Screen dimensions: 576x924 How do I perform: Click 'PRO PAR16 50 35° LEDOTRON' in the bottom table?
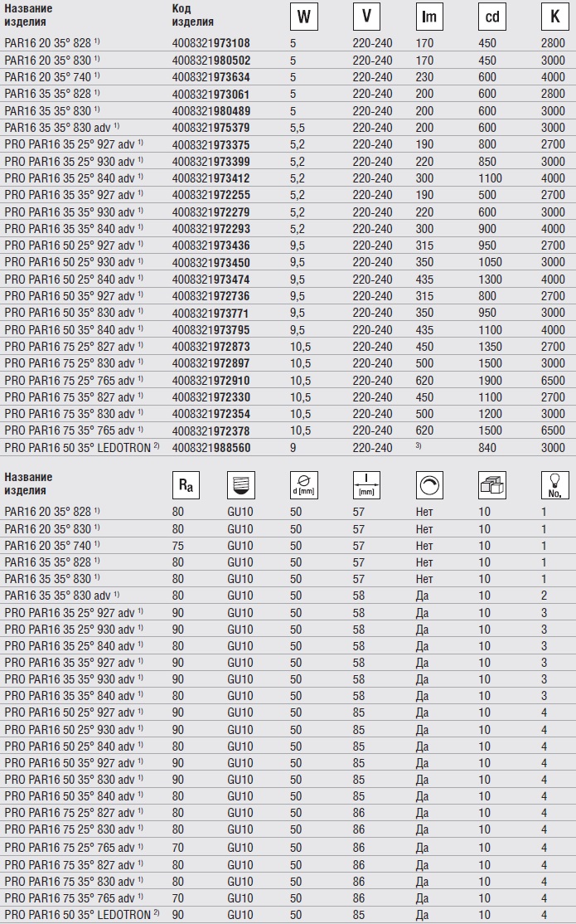tap(81, 916)
